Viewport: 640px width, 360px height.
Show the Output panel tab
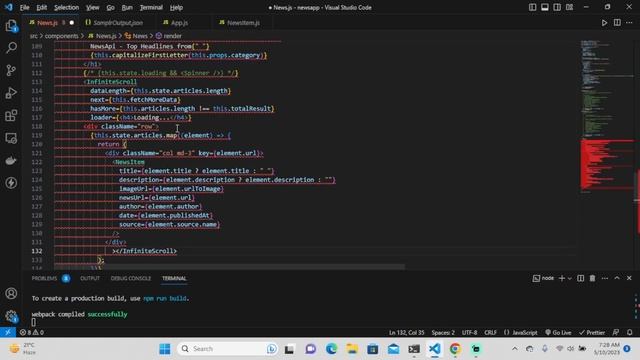90,278
